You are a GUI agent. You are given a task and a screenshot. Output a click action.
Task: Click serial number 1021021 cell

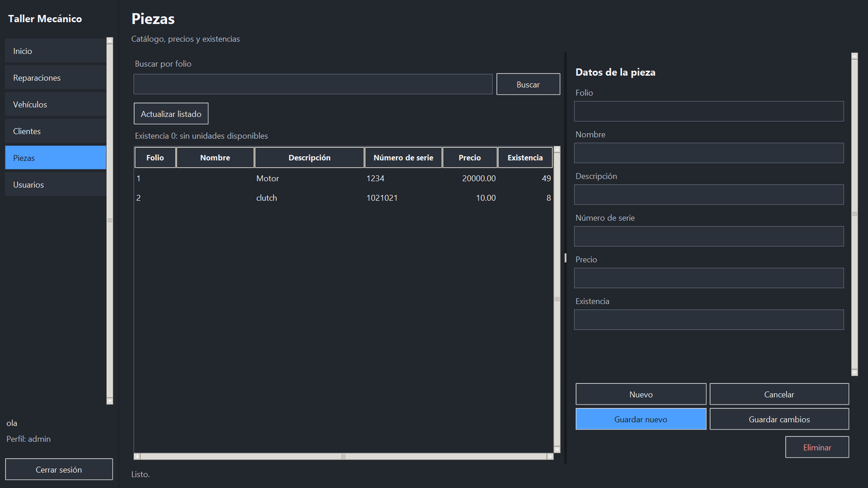(403, 198)
